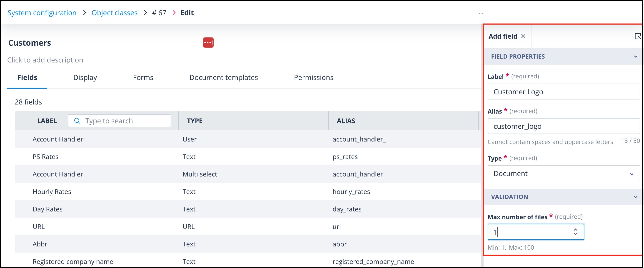Click the Multi select type cell
Viewport: 644px width, 268px height.
200,174
